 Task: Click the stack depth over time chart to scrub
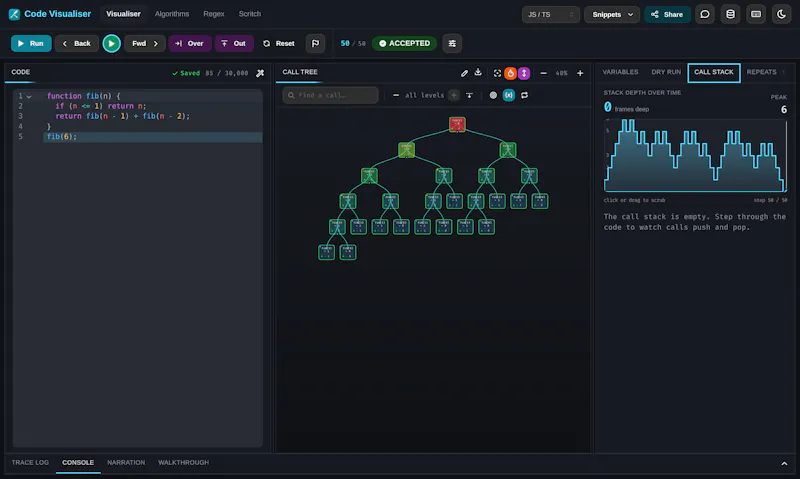695,156
